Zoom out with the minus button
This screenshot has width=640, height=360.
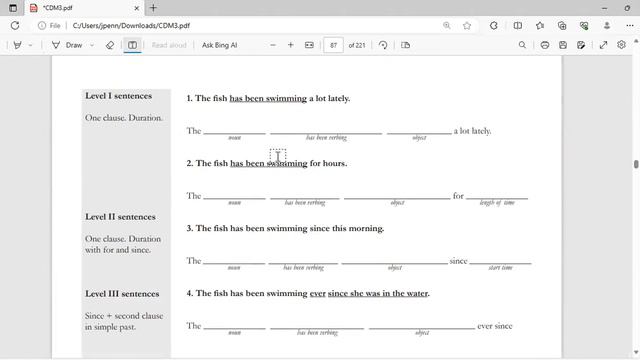tap(273, 45)
